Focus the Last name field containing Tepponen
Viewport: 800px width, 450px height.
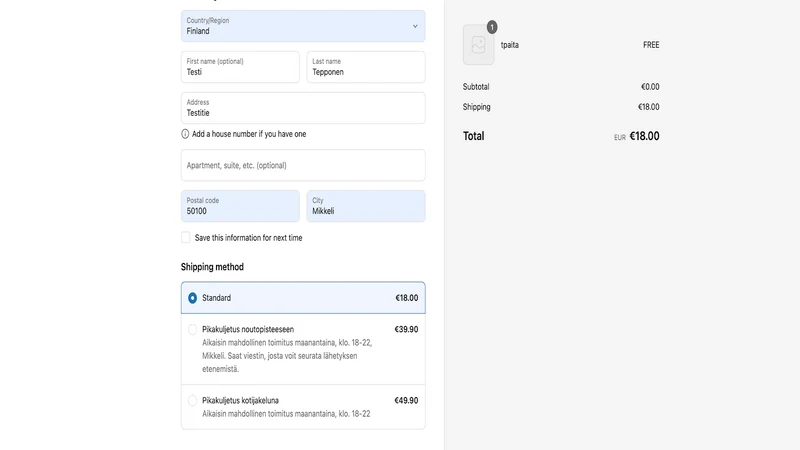click(x=366, y=67)
